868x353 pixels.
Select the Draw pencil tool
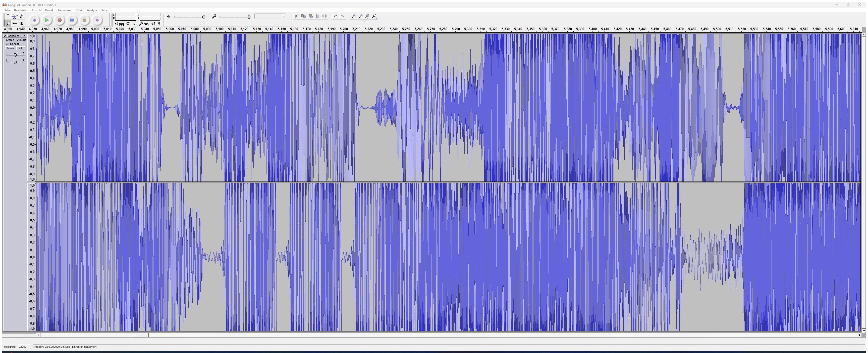21,16
